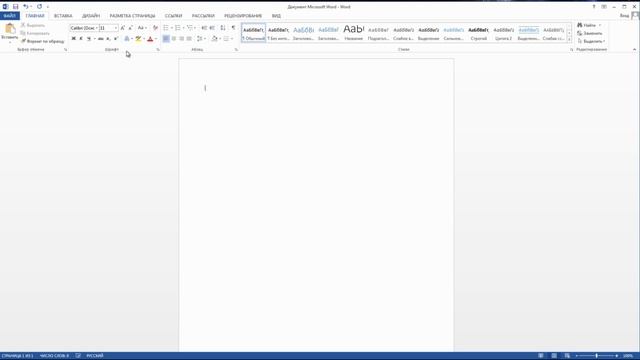Switch to the РАССЫЛКИ tab
Image resolution: width=640 pixels, height=360 pixels.
[x=203, y=16]
